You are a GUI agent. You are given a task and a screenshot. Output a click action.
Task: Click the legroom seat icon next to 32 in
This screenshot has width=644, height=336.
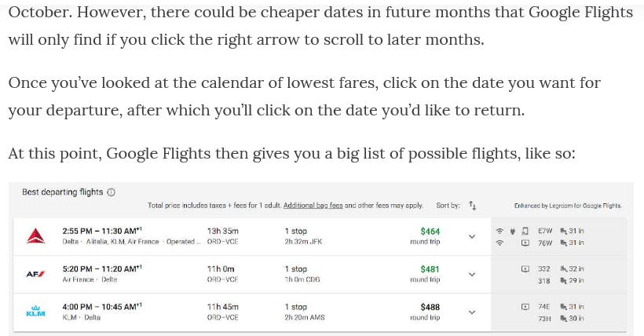click(x=564, y=269)
